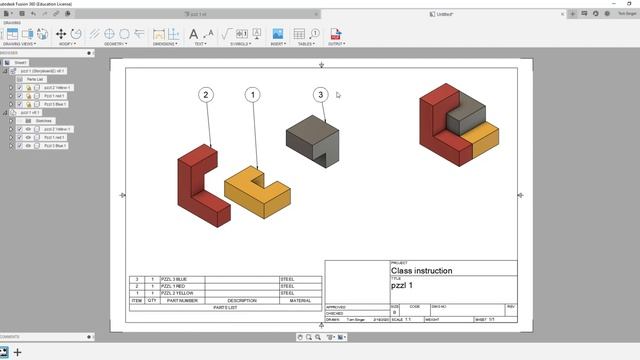
Task: Select the Feature Control Frame tool
Action: click(242, 34)
